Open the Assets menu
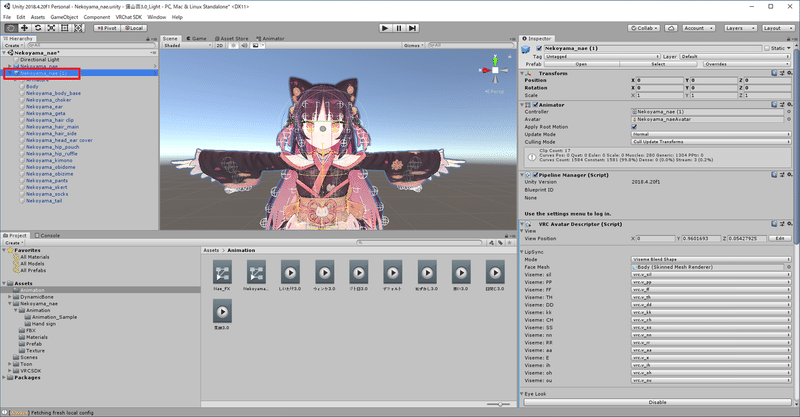The height and width of the screenshot is (417, 800). click(x=38, y=17)
